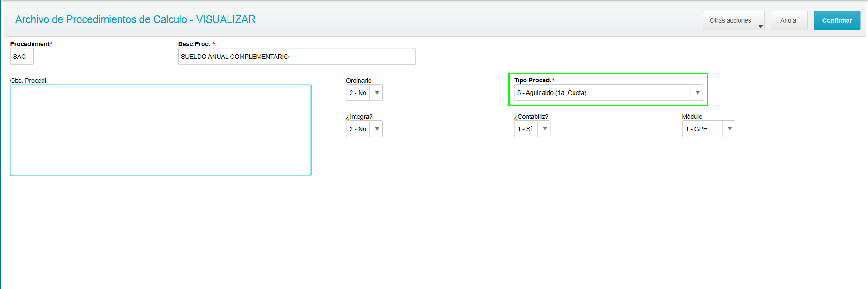The image size is (868, 289).
Task: Click the Ordinario dropdown arrow icon
Action: (377, 93)
